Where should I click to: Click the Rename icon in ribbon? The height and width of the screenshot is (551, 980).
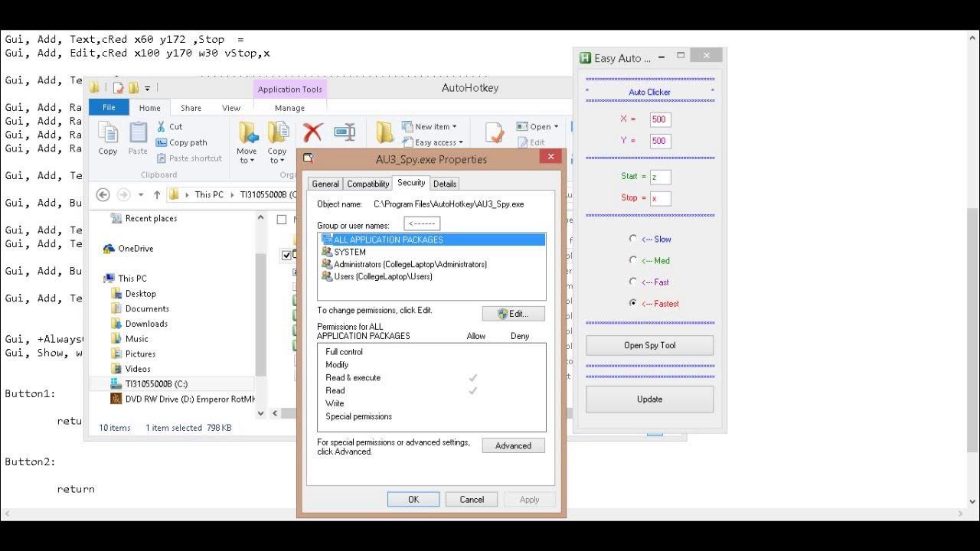[345, 132]
